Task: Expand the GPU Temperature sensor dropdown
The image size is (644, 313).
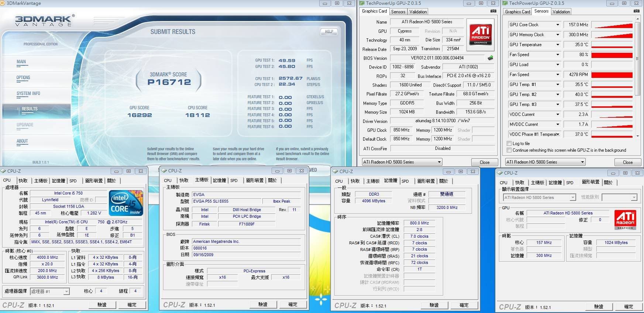Action: coord(557,45)
